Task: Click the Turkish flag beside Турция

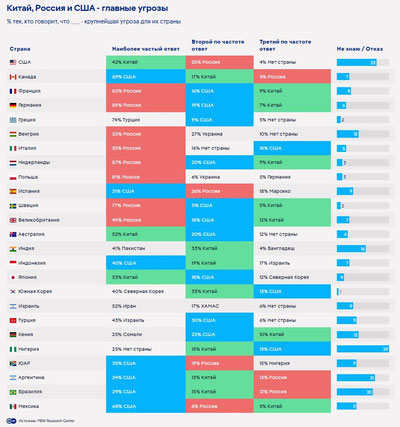Action: (13, 320)
